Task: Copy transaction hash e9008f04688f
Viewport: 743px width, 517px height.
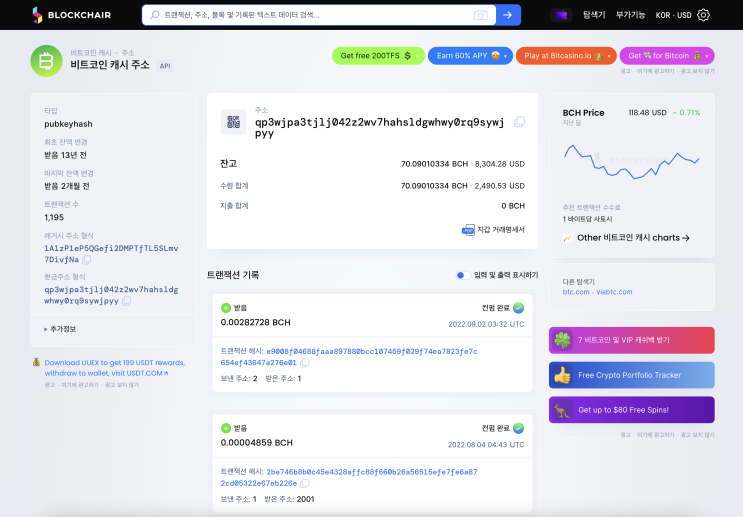Action: (x=305, y=363)
